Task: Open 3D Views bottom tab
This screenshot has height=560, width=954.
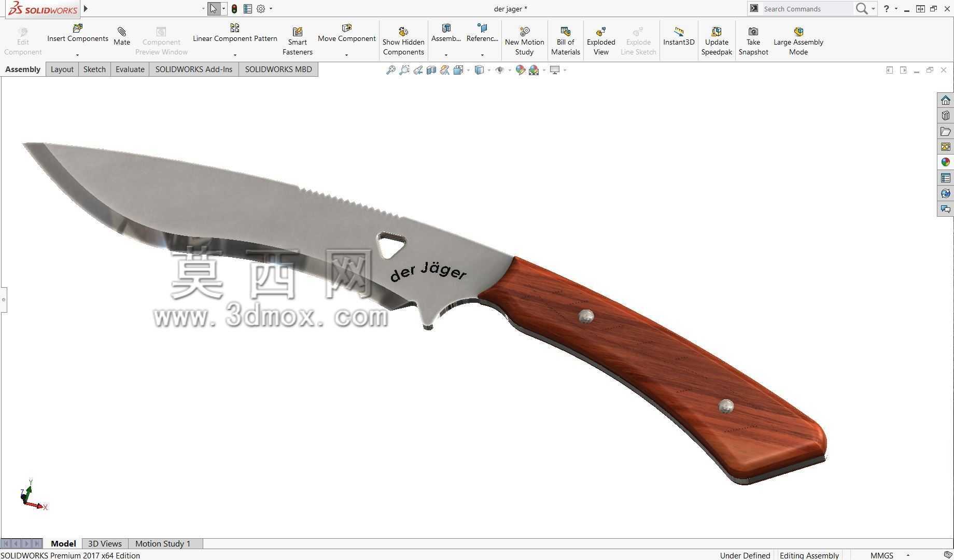Action: pyautogui.click(x=105, y=543)
